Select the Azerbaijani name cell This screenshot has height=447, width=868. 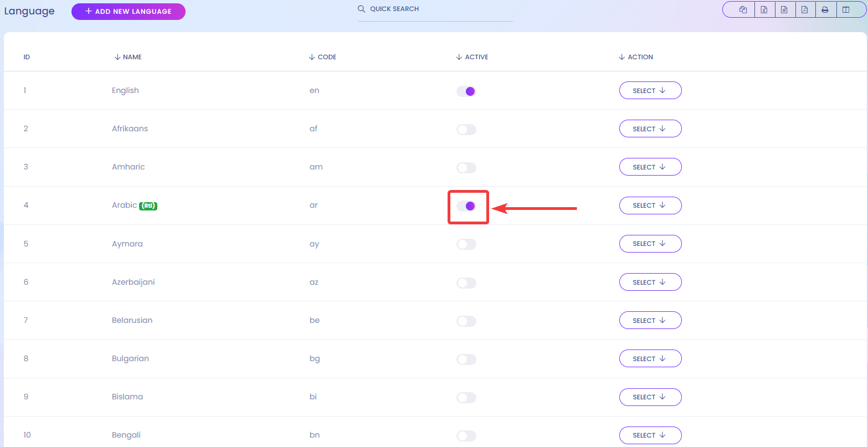pos(133,282)
